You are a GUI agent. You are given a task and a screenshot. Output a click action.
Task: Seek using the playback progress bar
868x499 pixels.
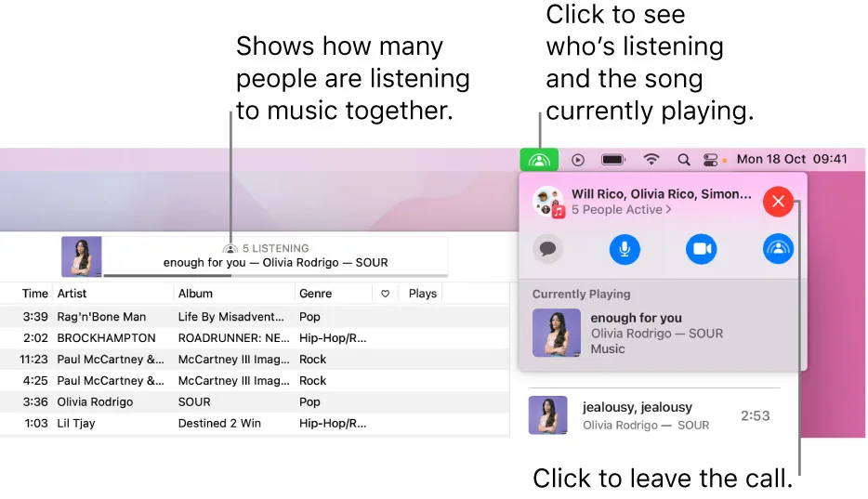(x=275, y=275)
